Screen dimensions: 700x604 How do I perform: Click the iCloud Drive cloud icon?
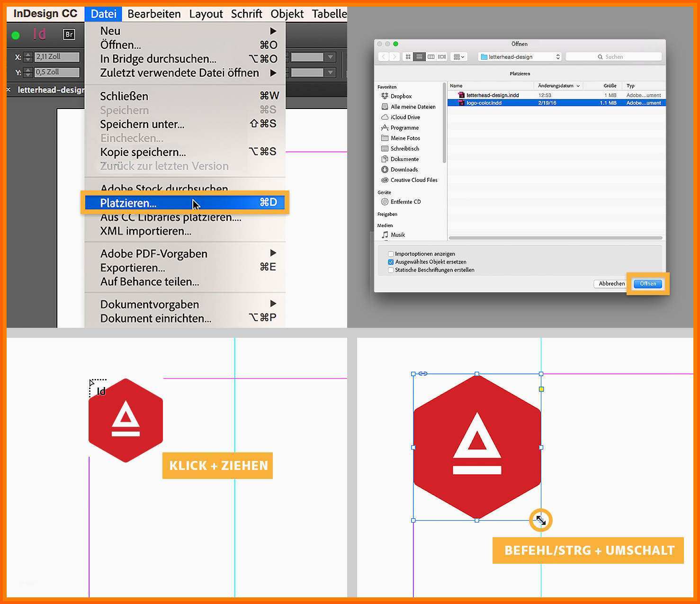tap(385, 117)
